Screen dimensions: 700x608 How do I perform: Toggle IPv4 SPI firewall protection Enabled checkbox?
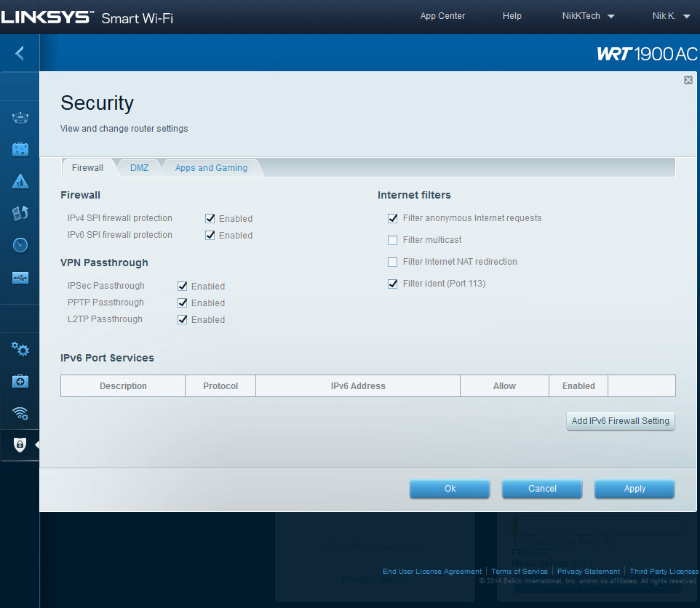[210, 218]
